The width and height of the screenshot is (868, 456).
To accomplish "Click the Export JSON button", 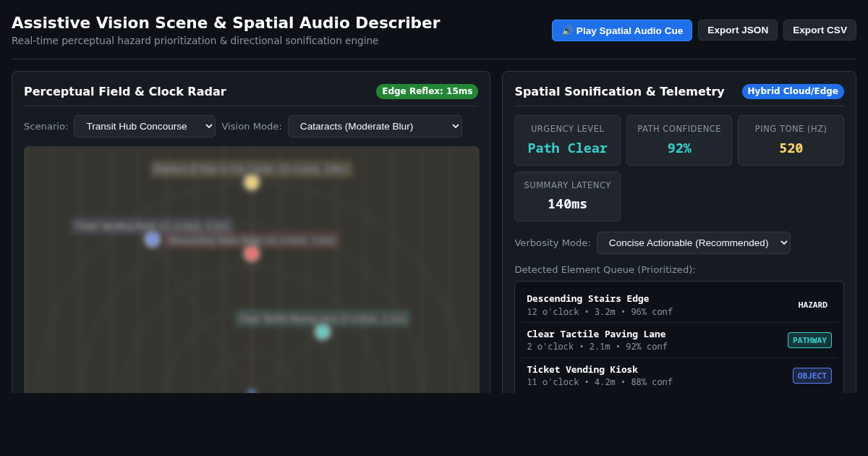I will pos(738,30).
